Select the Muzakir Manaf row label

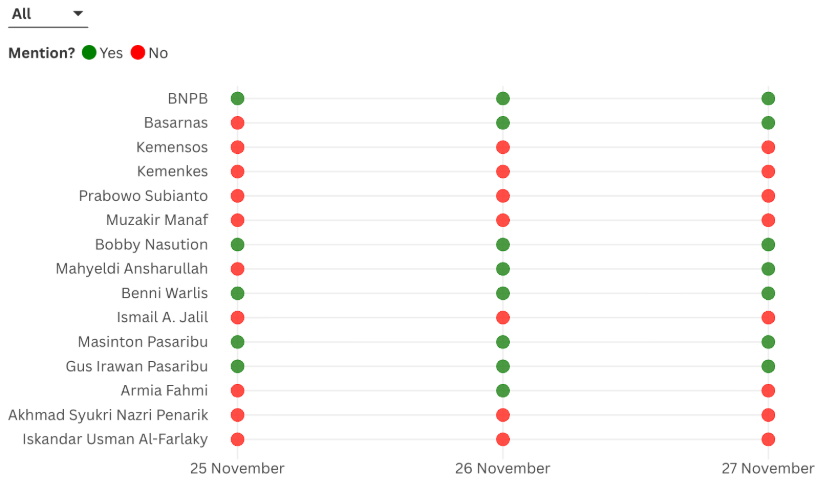point(157,220)
